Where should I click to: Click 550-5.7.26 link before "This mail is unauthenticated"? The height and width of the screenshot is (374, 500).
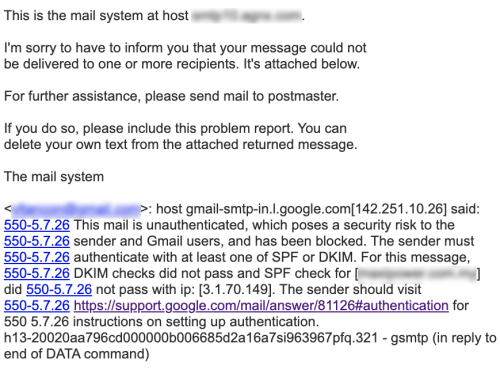click(x=37, y=225)
